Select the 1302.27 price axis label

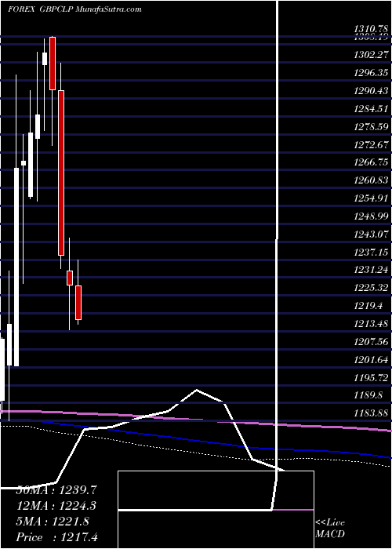[371, 55]
